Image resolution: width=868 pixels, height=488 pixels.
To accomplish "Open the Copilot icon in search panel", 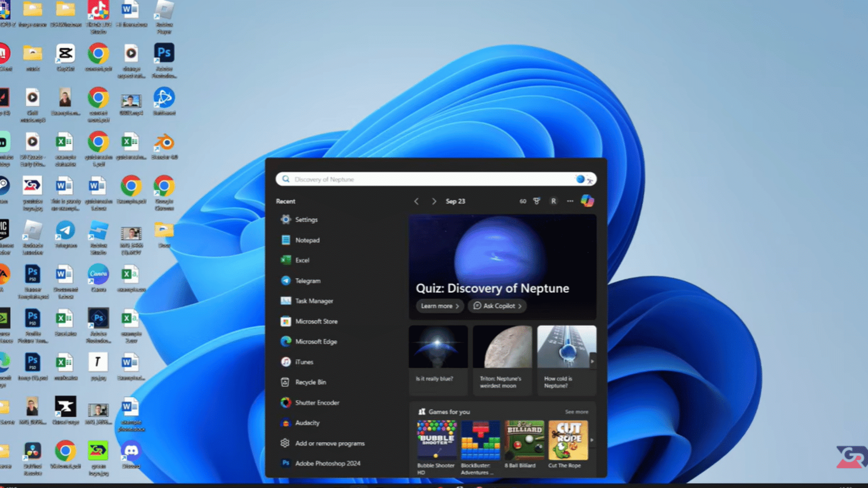I will 587,201.
